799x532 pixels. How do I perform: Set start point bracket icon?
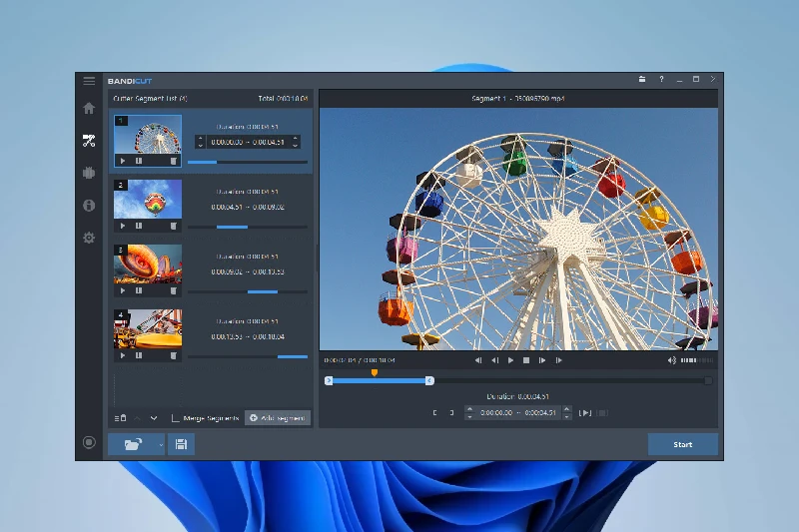(x=434, y=413)
